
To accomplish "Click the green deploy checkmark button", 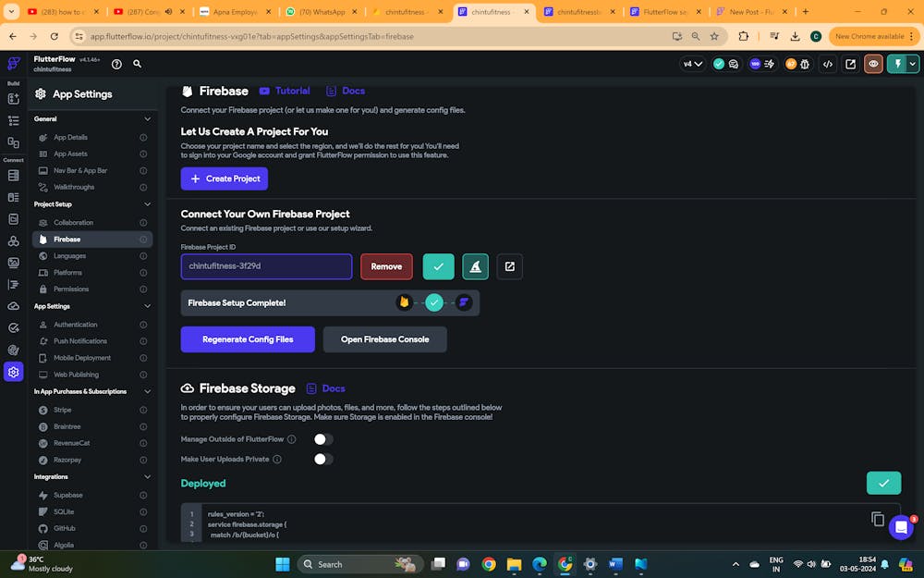I will tap(883, 483).
